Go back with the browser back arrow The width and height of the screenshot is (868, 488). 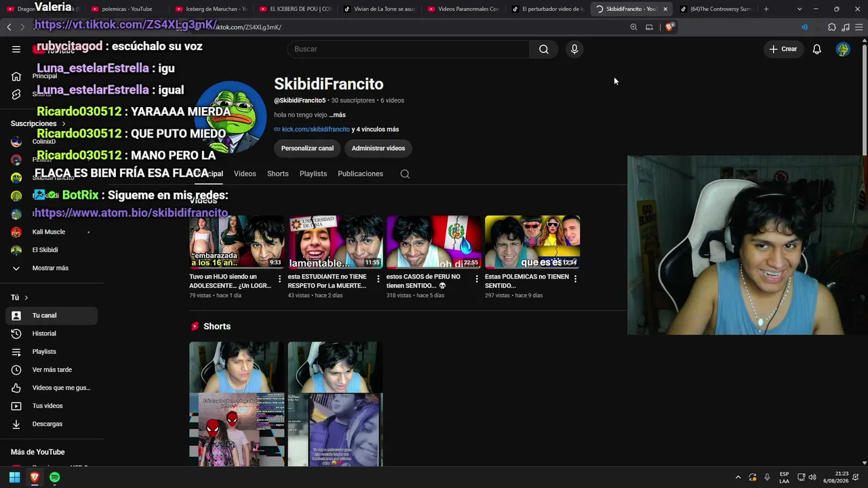click(9, 27)
